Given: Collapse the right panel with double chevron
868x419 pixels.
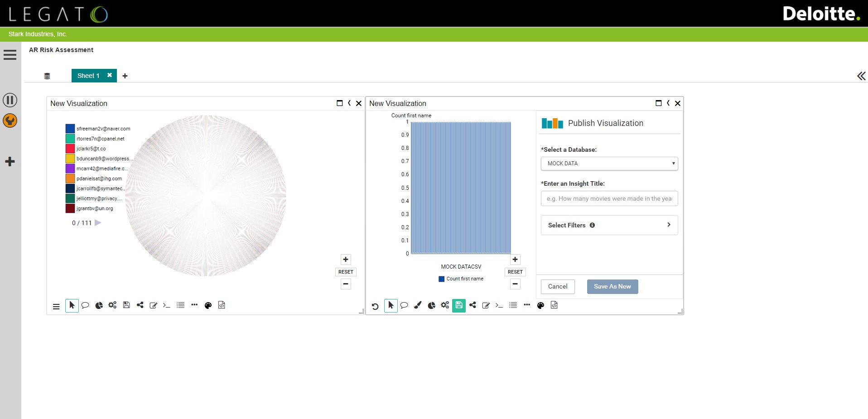Looking at the screenshot, I should [861, 76].
